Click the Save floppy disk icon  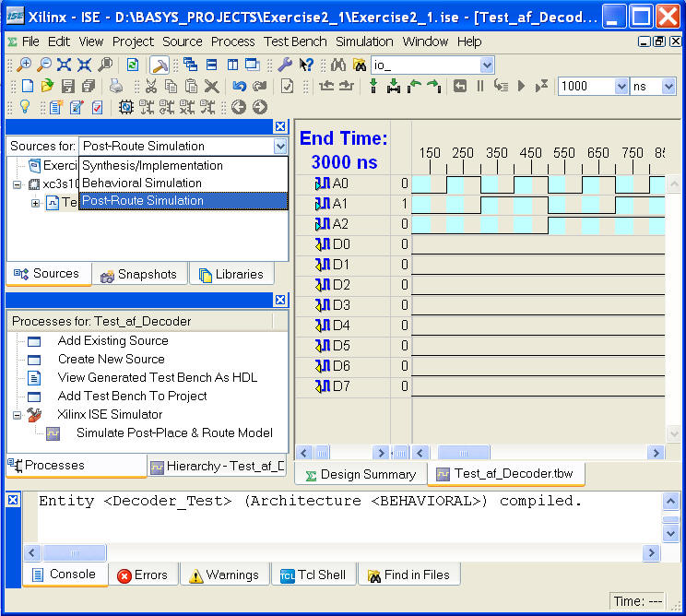point(68,86)
